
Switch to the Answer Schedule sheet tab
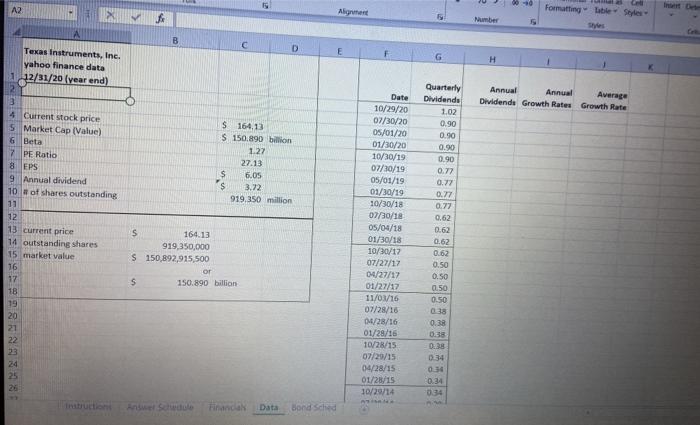(160, 407)
